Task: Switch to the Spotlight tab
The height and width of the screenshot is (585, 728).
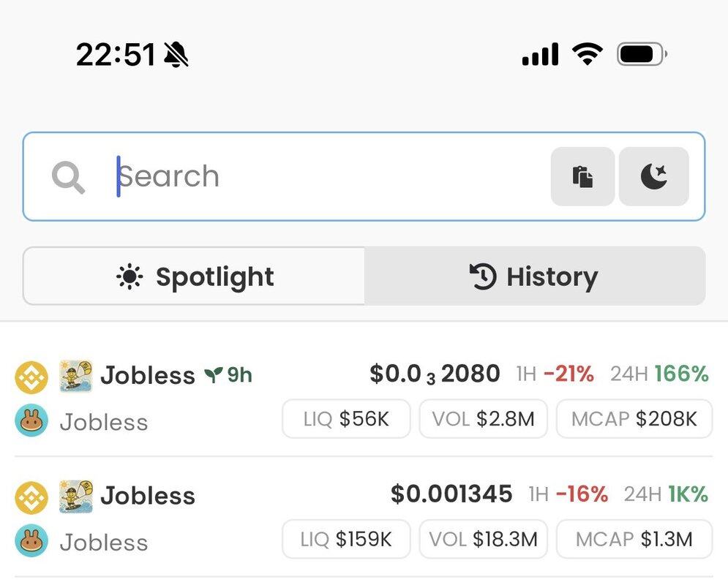Action: click(x=194, y=276)
